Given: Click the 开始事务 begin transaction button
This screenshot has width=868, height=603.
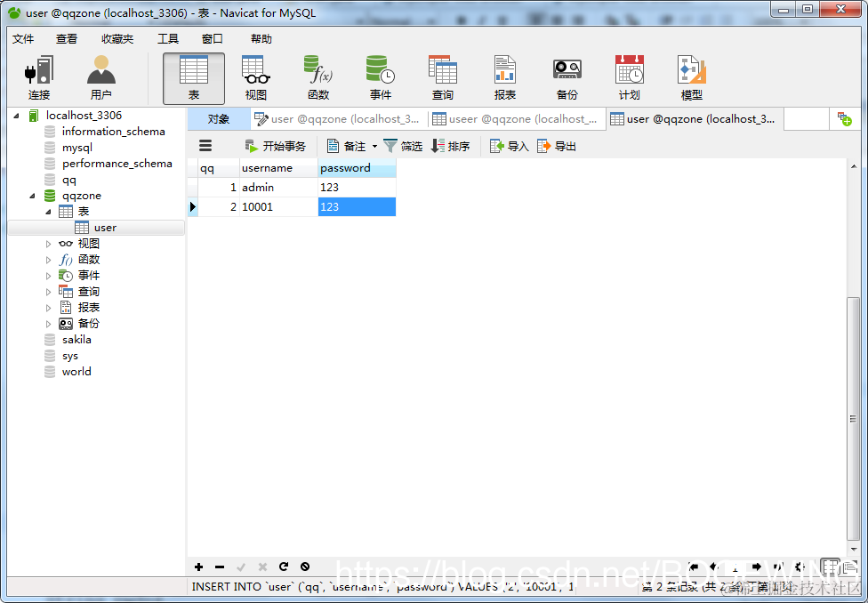Looking at the screenshot, I should click(x=275, y=146).
